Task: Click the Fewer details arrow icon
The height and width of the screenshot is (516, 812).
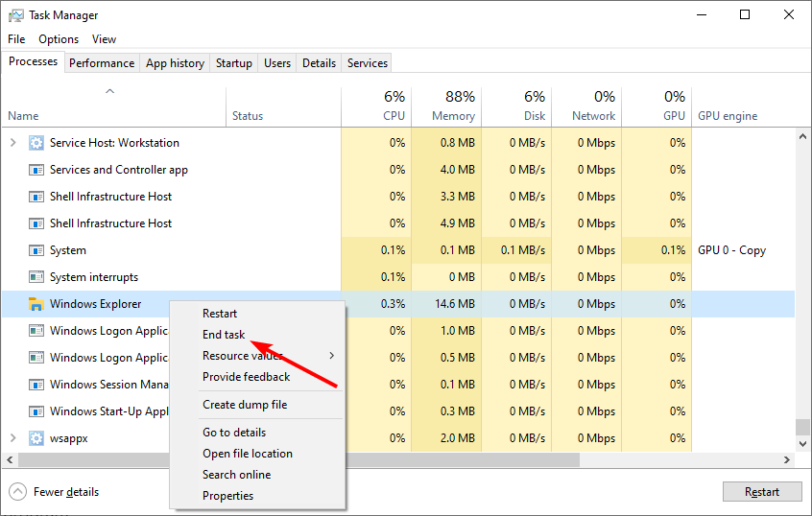Action: (17, 492)
